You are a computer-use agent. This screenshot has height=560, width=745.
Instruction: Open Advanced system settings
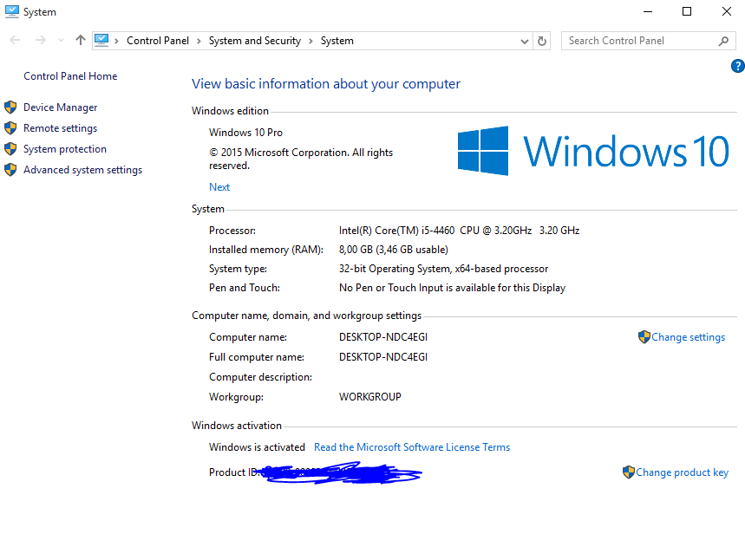(x=82, y=170)
